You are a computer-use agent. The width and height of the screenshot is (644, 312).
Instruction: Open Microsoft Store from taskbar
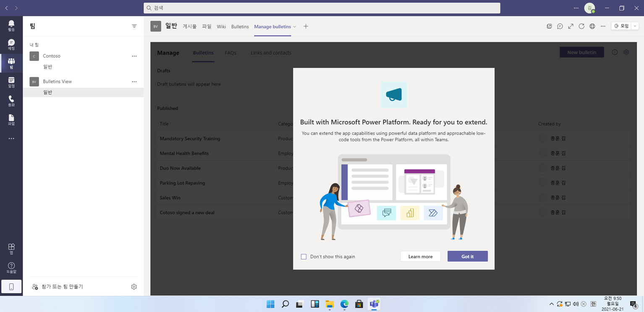pyautogui.click(x=359, y=304)
